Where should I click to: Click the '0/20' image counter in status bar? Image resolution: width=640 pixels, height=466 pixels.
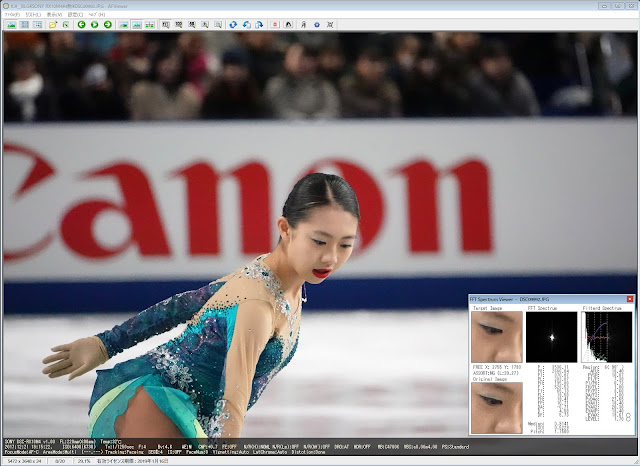[60, 461]
